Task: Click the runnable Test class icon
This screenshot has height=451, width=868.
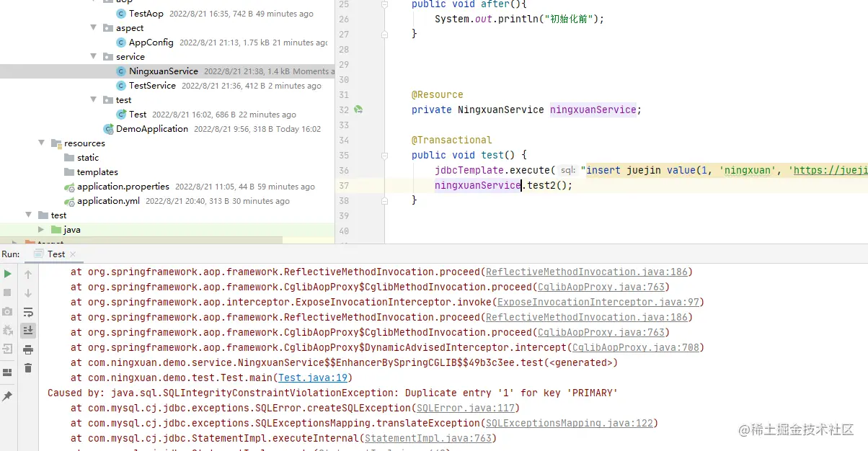Action: pos(121,115)
